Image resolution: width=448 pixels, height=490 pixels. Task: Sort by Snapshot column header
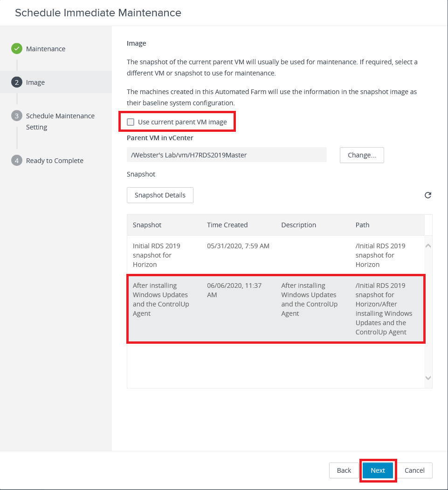pos(147,225)
